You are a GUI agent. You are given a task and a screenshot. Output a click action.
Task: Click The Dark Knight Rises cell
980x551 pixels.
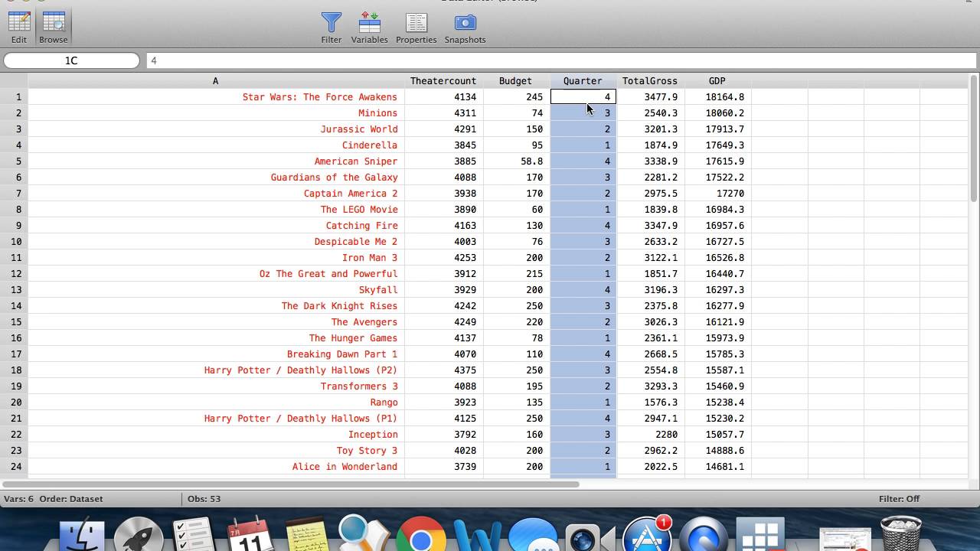pos(216,305)
